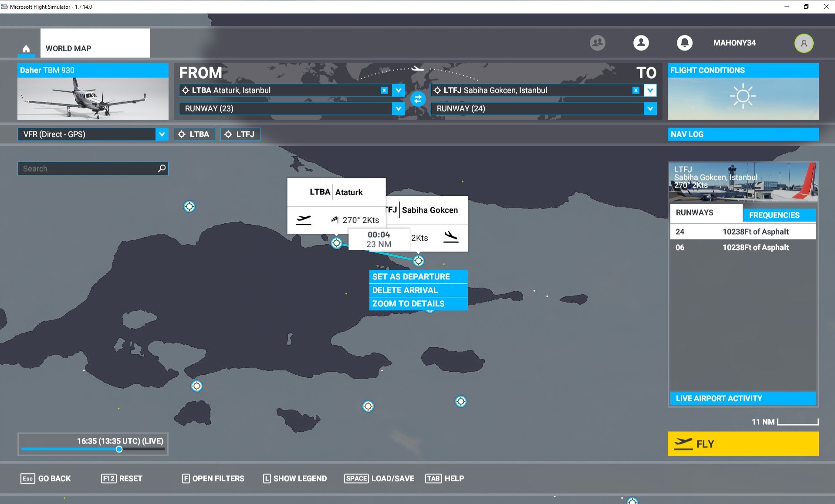Clear the LTFJ arrival airport
The image size is (835, 504).
[x=636, y=91]
